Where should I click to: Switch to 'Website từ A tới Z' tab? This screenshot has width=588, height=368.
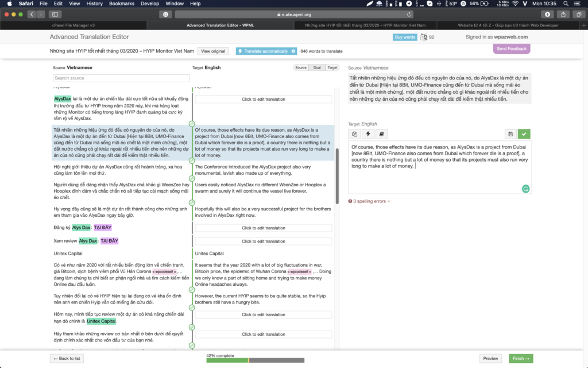pos(508,25)
